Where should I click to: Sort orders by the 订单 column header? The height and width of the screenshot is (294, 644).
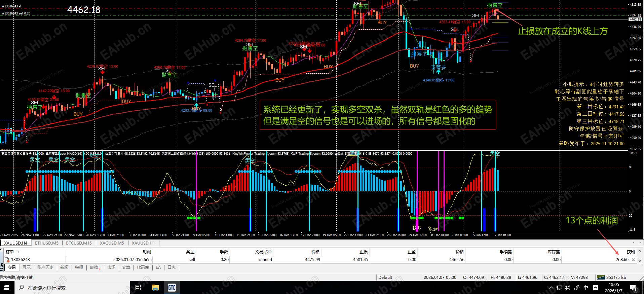[x=35, y=252]
